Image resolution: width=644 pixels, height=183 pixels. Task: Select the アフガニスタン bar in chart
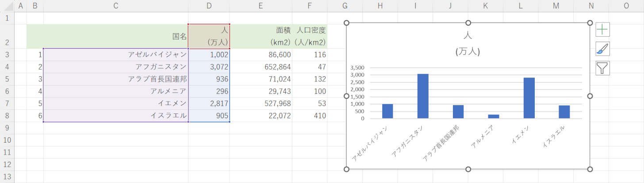(x=423, y=96)
